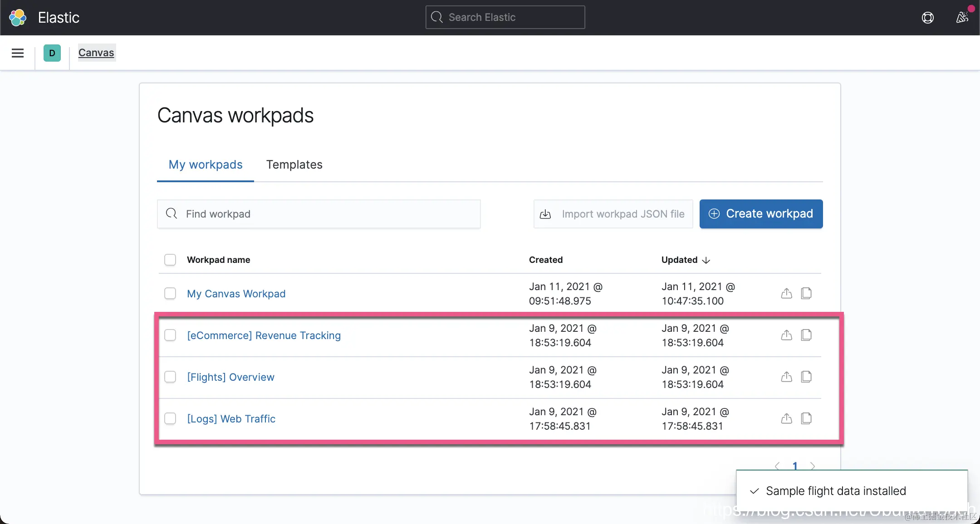Select the My workpads tab
The height and width of the screenshot is (524, 980).
click(x=206, y=165)
